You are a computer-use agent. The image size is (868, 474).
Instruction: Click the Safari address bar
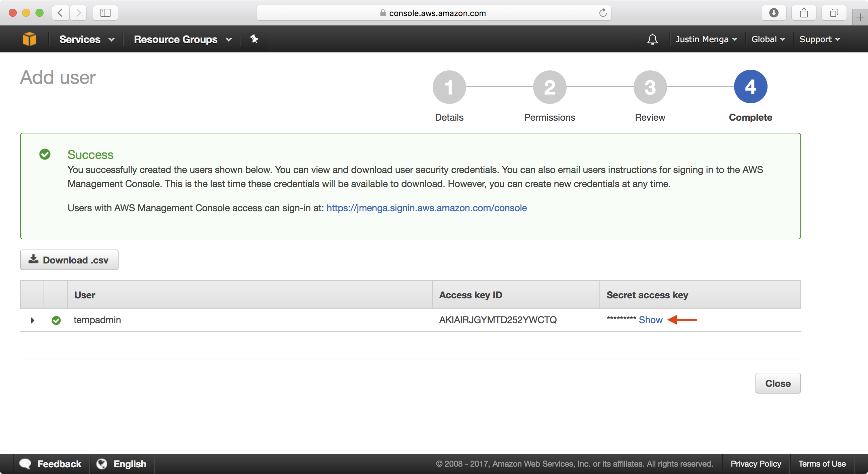[433, 13]
